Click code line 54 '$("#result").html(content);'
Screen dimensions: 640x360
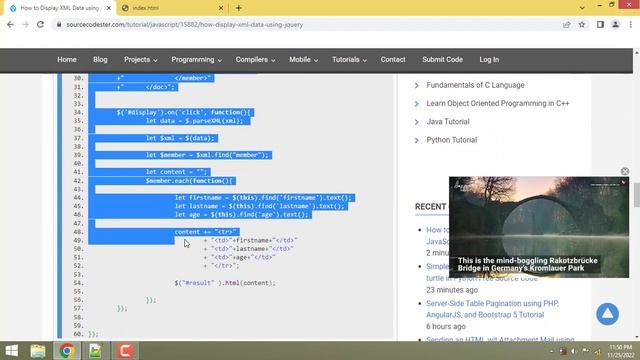click(x=225, y=283)
